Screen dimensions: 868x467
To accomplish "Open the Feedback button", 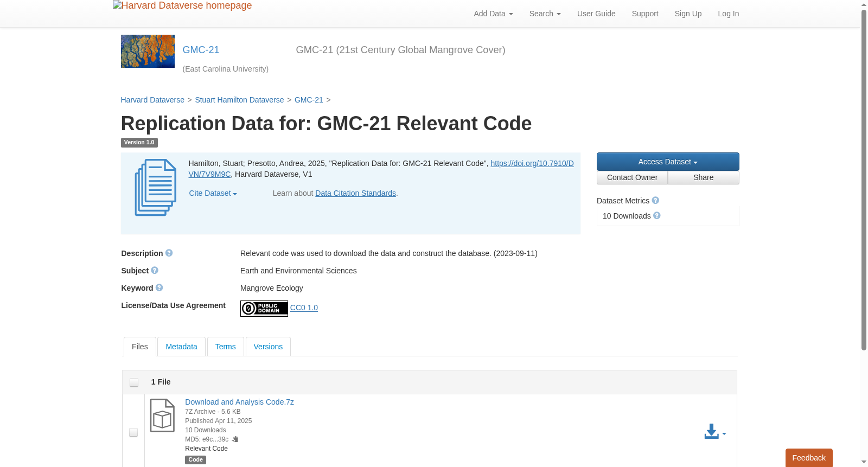I will (809, 458).
